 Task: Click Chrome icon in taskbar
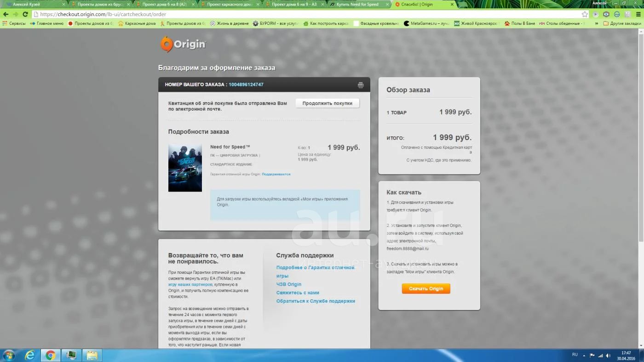pyautogui.click(x=51, y=355)
